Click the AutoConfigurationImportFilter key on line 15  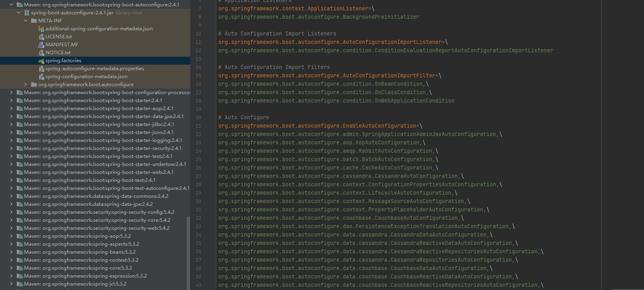point(326,76)
